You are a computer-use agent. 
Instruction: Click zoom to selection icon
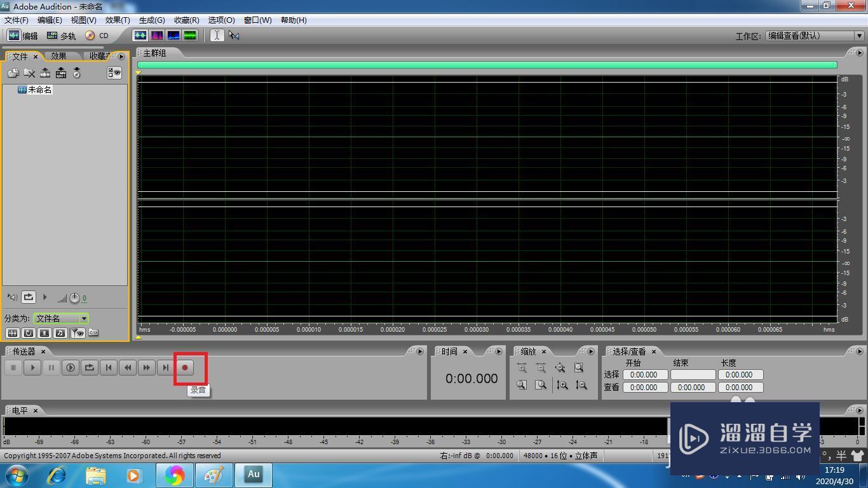pyautogui.click(x=579, y=368)
